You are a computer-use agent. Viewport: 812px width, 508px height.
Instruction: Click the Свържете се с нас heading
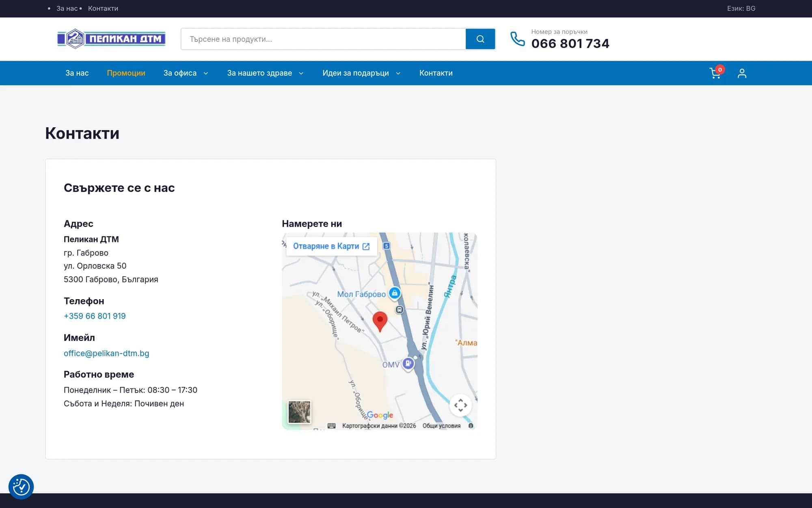click(x=119, y=188)
